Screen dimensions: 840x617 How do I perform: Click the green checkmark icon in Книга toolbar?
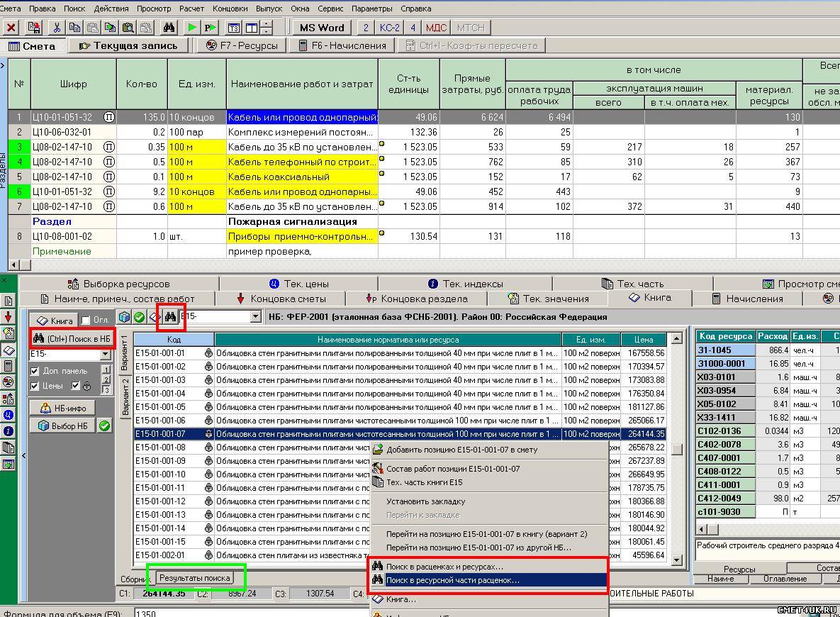pyautogui.click(x=140, y=316)
